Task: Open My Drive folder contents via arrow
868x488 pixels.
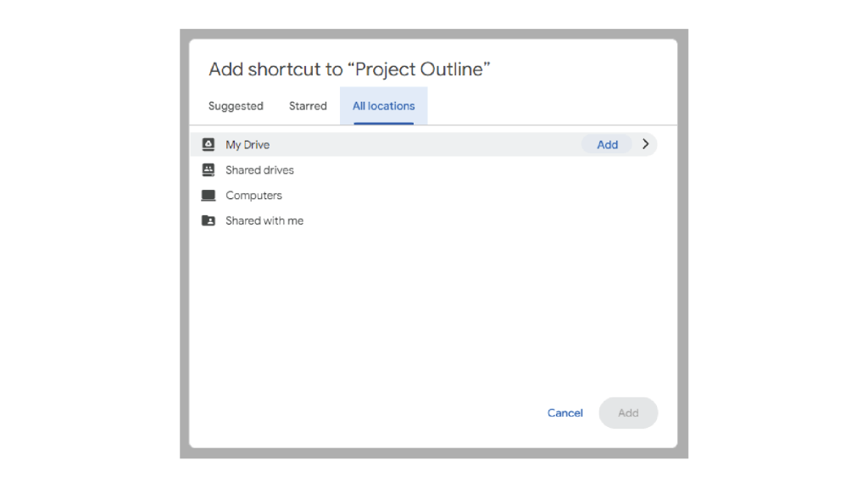Action: [646, 144]
